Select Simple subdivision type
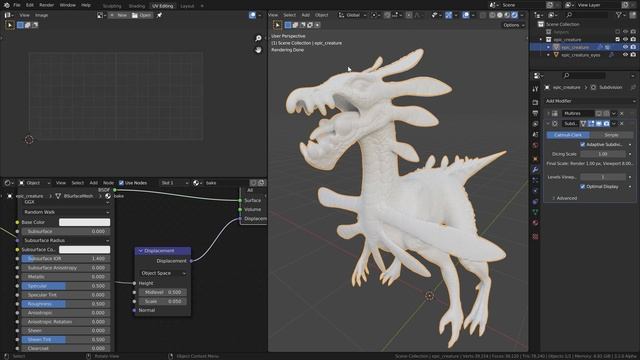The height and width of the screenshot is (360, 640). (x=611, y=135)
